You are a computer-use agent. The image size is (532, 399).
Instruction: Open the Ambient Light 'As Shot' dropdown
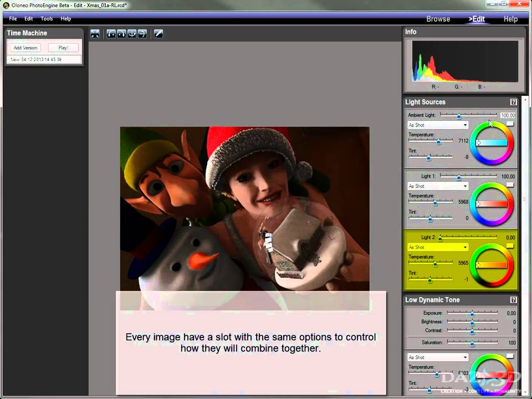438,125
